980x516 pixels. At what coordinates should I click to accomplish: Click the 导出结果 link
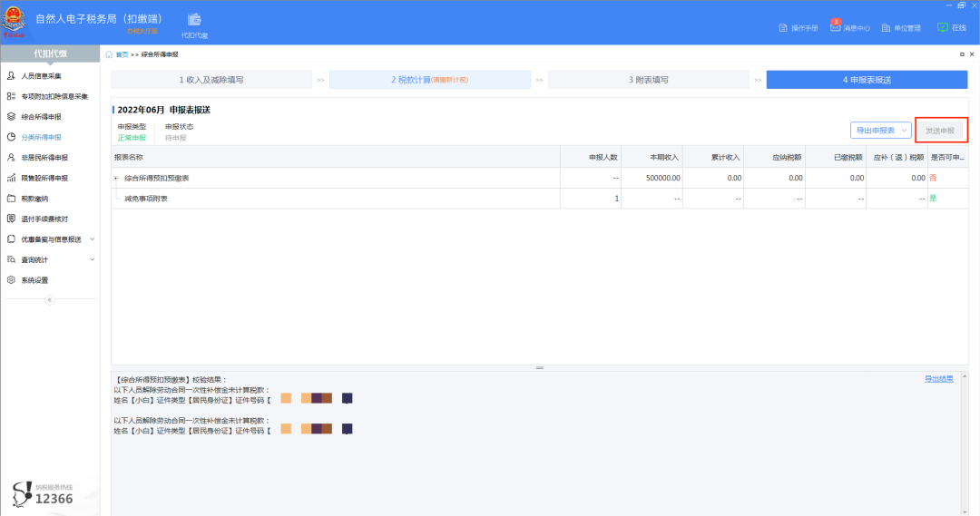tap(938, 379)
